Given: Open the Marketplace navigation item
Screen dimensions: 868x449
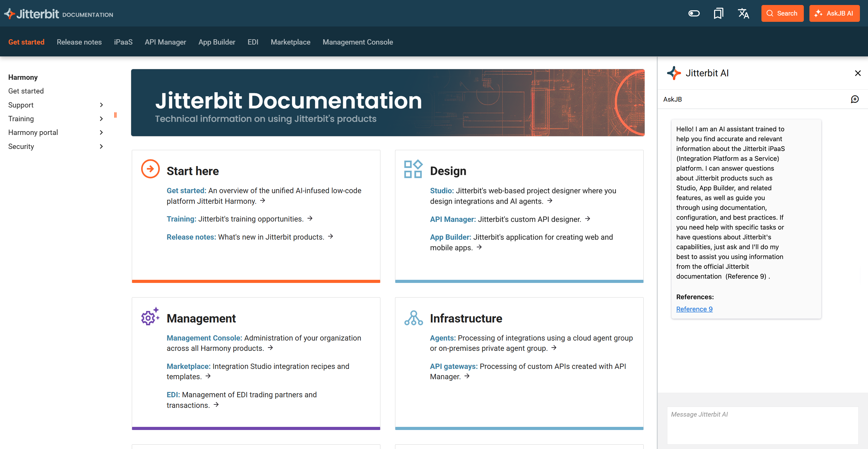Looking at the screenshot, I should click(290, 42).
